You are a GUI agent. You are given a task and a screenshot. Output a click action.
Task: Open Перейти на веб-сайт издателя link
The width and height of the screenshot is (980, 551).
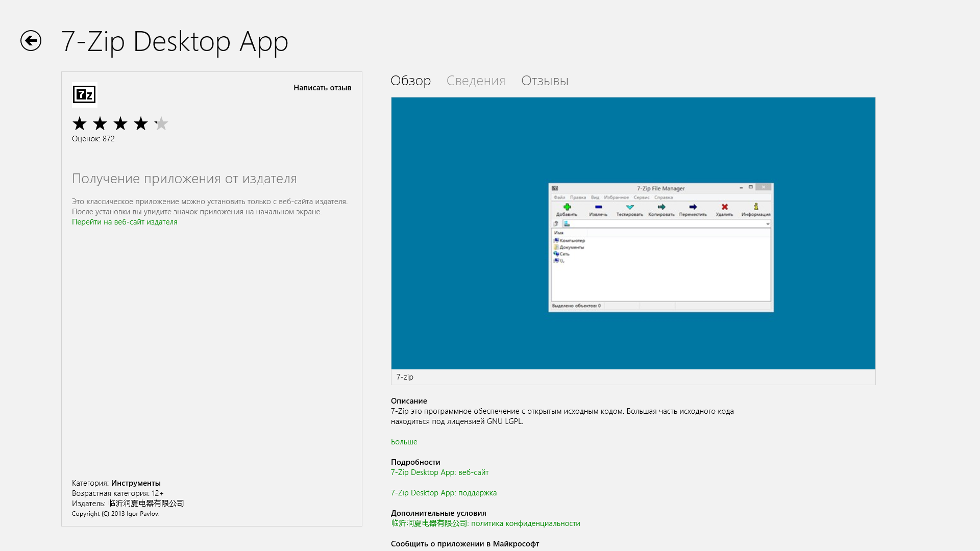125,222
